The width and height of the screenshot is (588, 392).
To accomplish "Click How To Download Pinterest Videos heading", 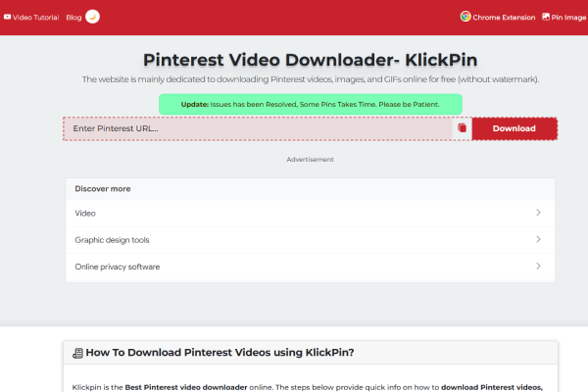I will pyautogui.click(x=220, y=353).
